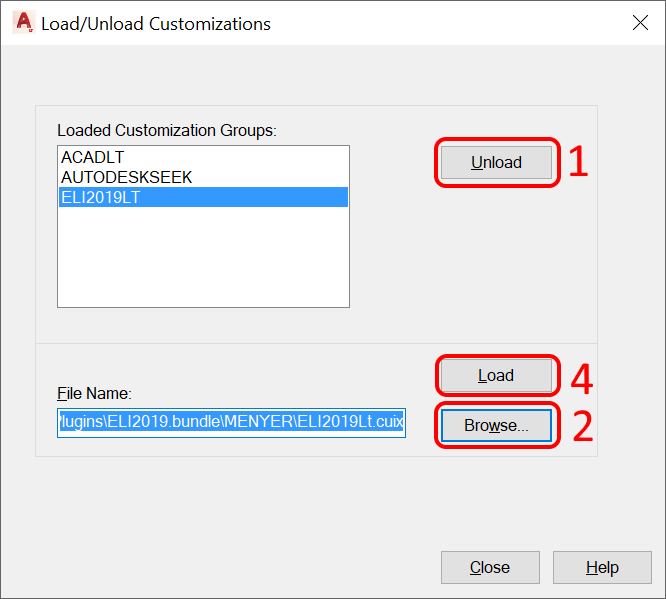The image size is (666, 599).
Task: Select AUTODESKSEEK in the loaded groups list
Action: (126, 177)
